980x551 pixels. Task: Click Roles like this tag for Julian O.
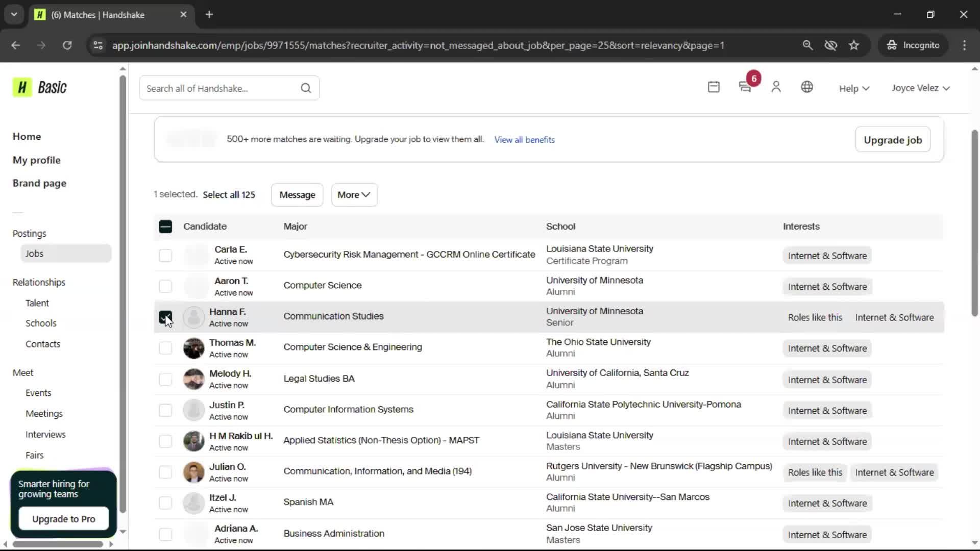(815, 472)
